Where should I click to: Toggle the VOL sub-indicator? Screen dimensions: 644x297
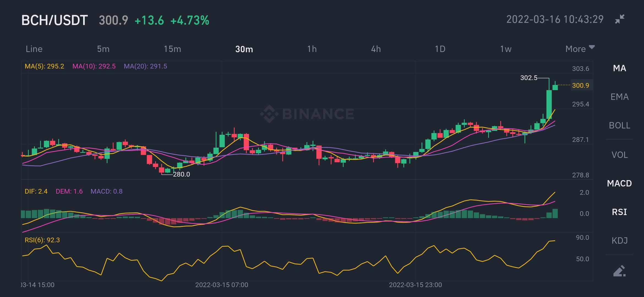(620, 155)
